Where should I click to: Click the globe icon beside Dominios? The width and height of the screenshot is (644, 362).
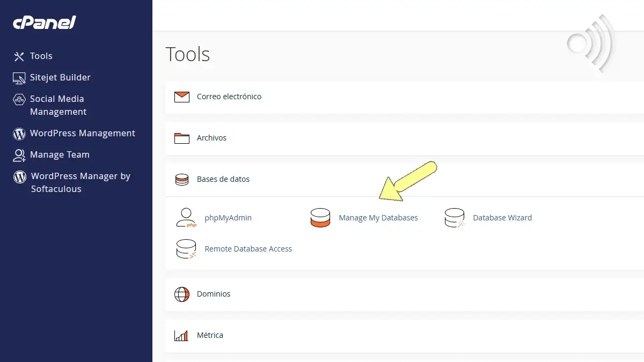(182, 294)
